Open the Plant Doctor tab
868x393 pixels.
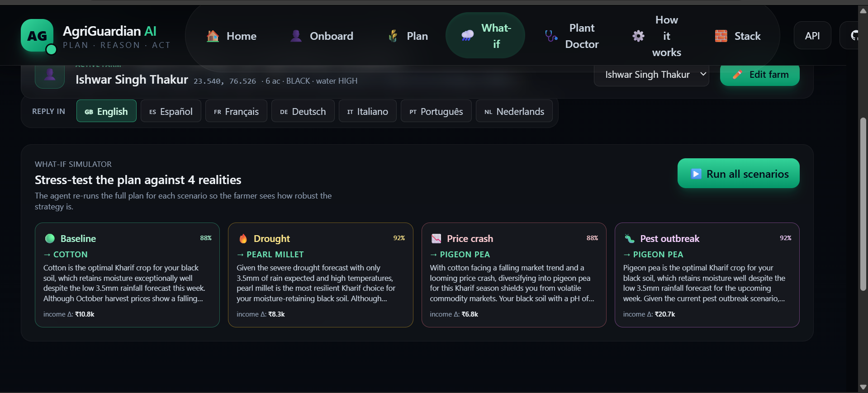click(x=572, y=36)
